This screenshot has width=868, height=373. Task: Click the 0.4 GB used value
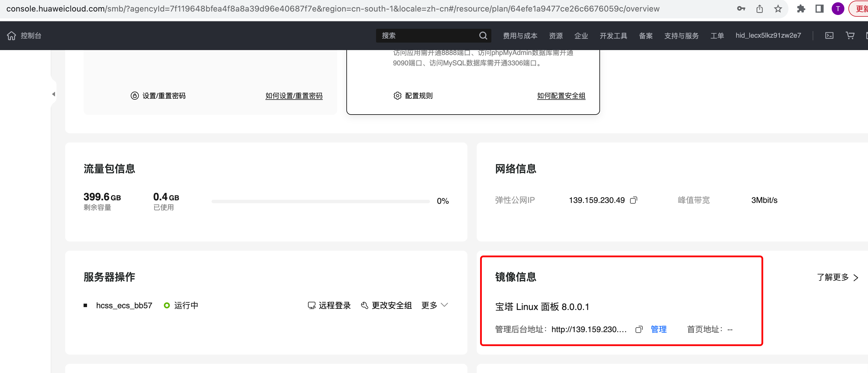[166, 197]
